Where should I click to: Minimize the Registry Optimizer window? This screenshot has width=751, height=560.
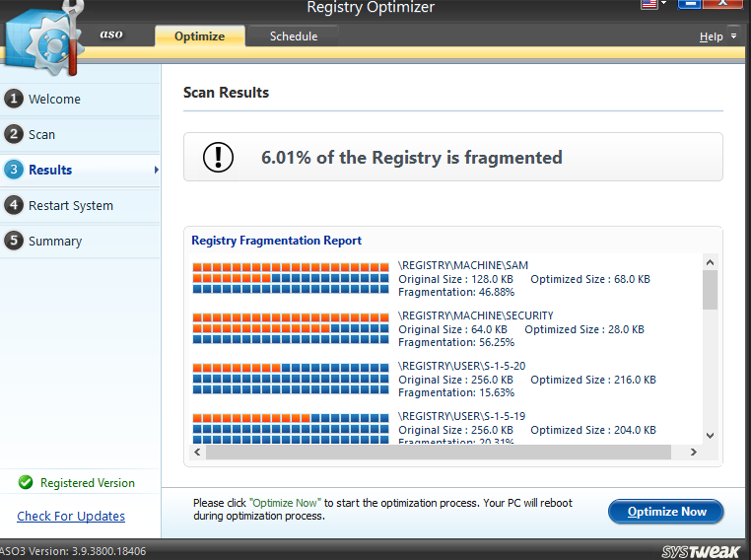coord(690,4)
